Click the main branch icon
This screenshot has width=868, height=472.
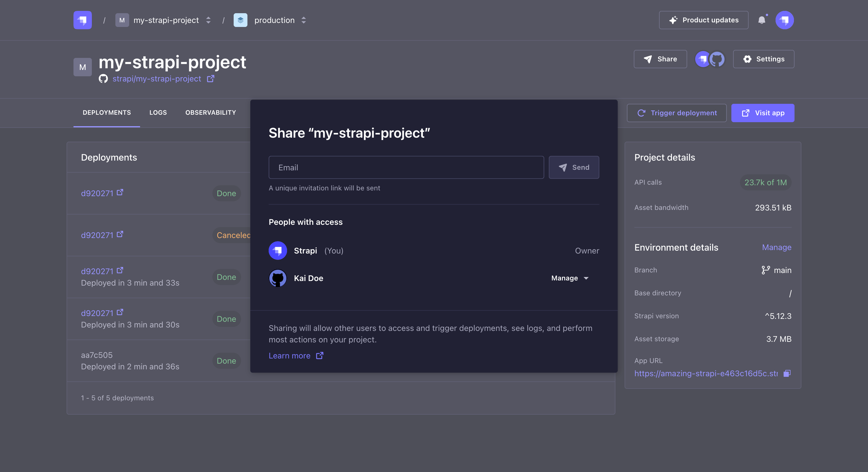[x=766, y=270]
